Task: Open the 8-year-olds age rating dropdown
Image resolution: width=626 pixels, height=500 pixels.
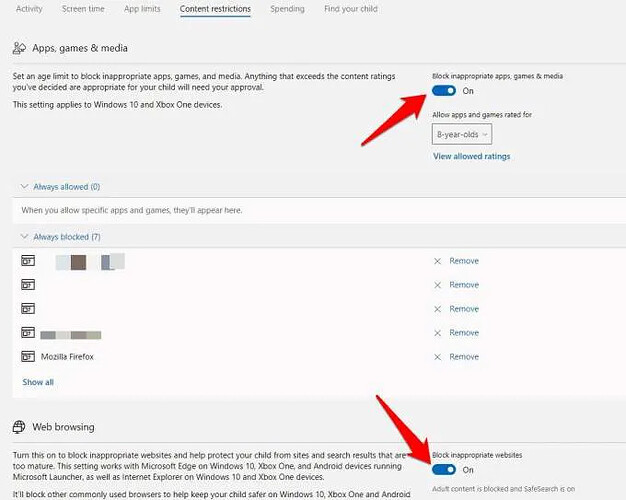Action: (x=461, y=134)
